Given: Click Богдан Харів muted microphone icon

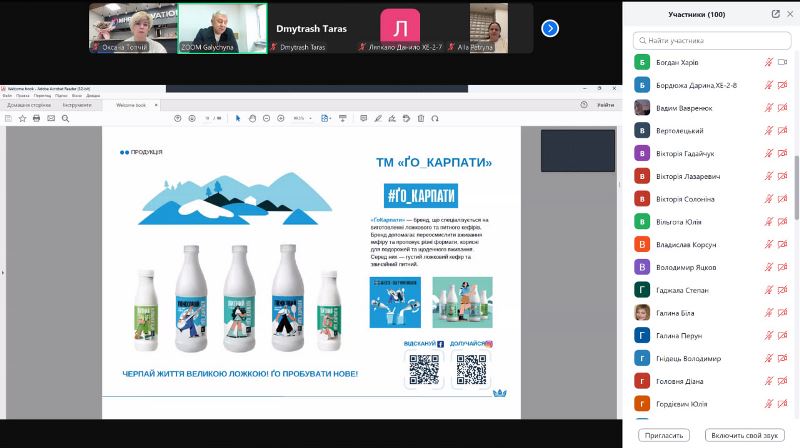Looking at the screenshot, I should (x=768, y=62).
